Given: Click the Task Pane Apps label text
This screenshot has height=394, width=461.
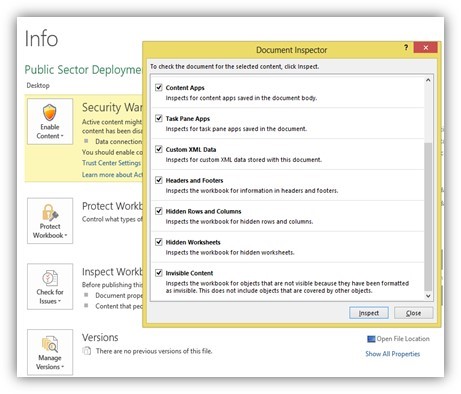Looking at the screenshot, I should point(188,119).
